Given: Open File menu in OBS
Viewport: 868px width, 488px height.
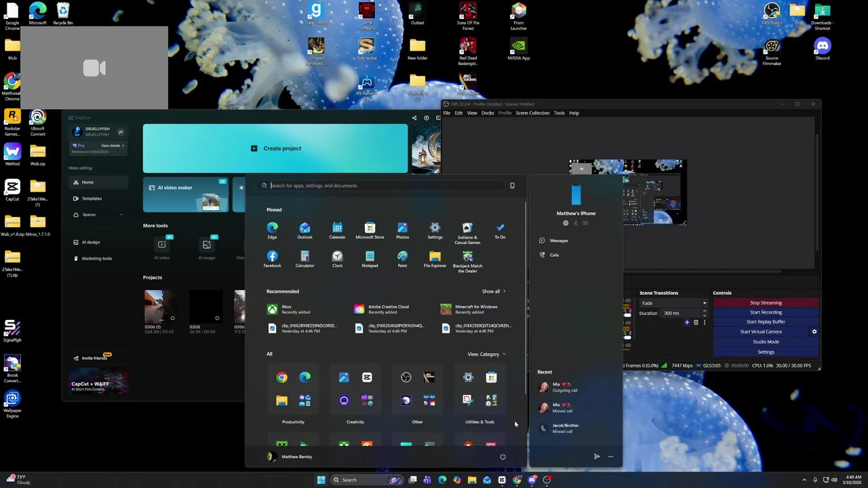Looking at the screenshot, I should (447, 113).
